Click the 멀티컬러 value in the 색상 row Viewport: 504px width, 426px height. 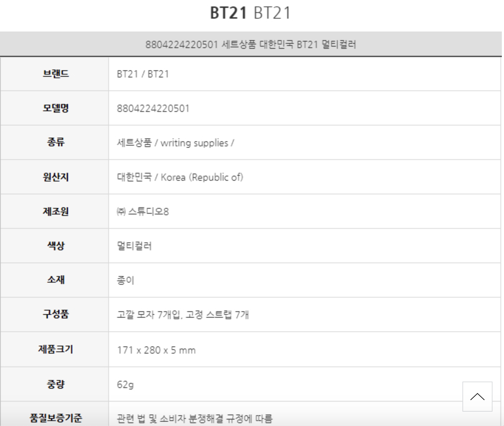[x=134, y=246]
